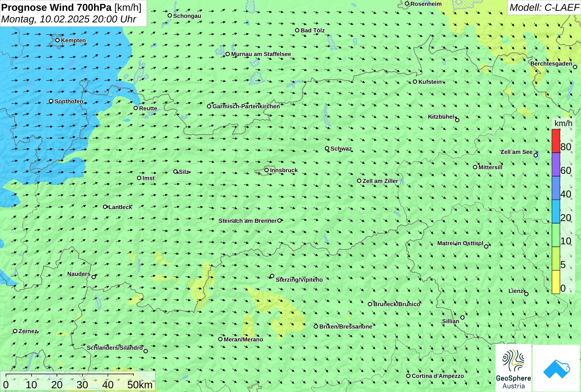The image size is (581, 392).
Task: Click the 'Sillian' label
Action: point(451,321)
